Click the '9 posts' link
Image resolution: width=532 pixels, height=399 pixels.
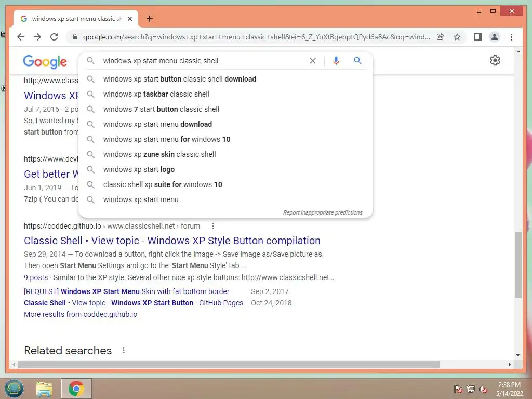pos(36,277)
